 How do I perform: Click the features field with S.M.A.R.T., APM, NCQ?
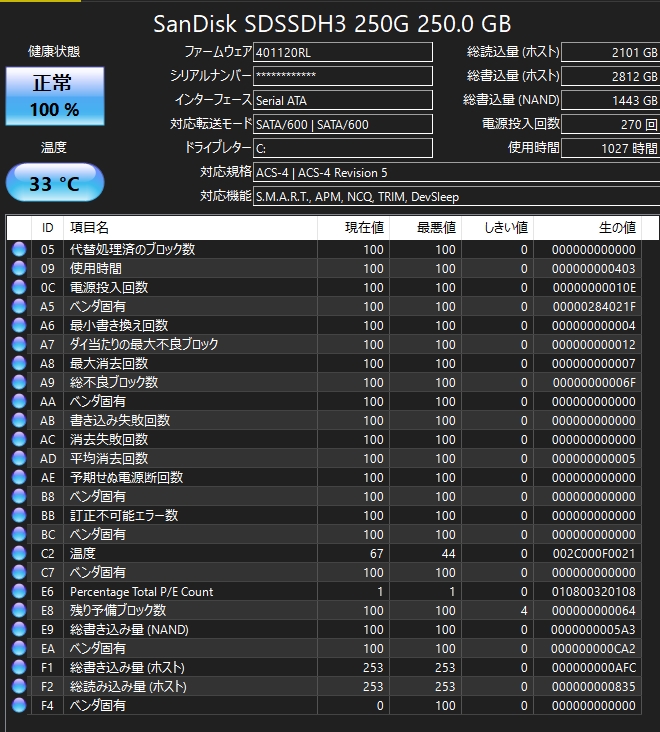(456, 197)
